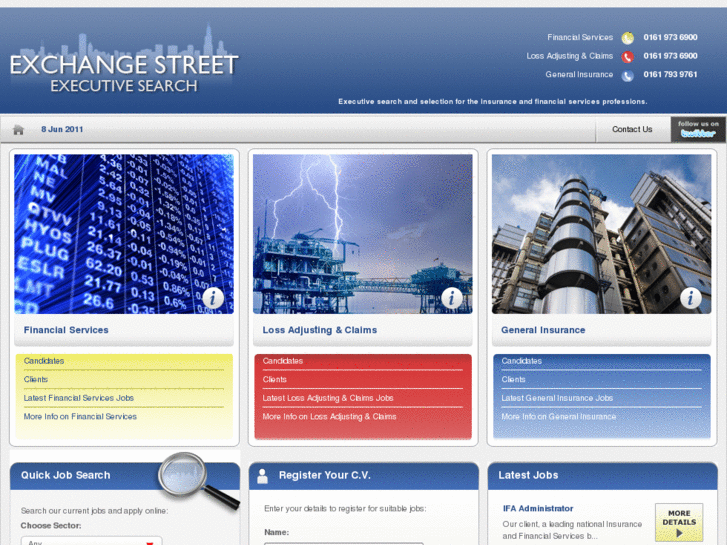Image resolution: width=727 pixels, height=545 pixels.
Task: Open Candidates in red Loss Adjusting list
Action: [x=283, y=361]
